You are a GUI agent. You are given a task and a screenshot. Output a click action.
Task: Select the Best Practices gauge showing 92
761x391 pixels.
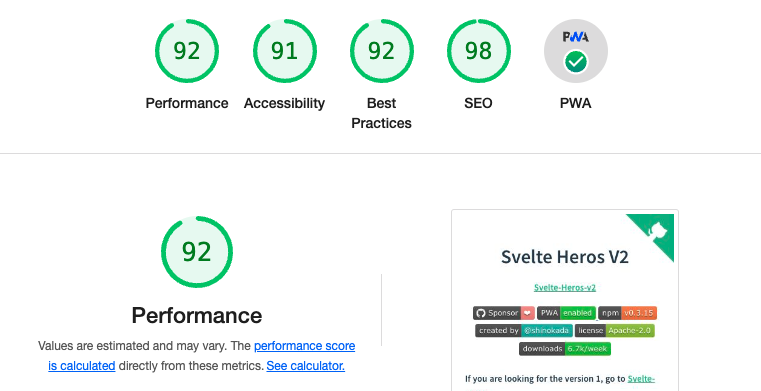point(381,51)
